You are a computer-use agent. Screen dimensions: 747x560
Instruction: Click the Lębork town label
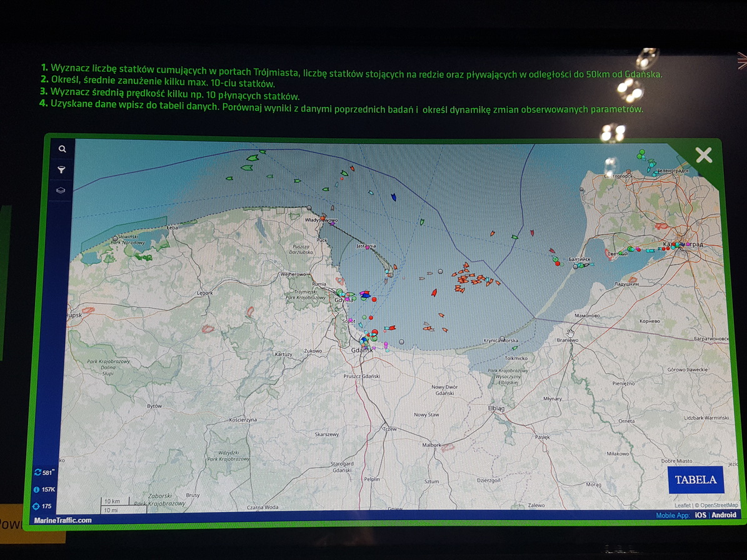click(x=205, y=293)
